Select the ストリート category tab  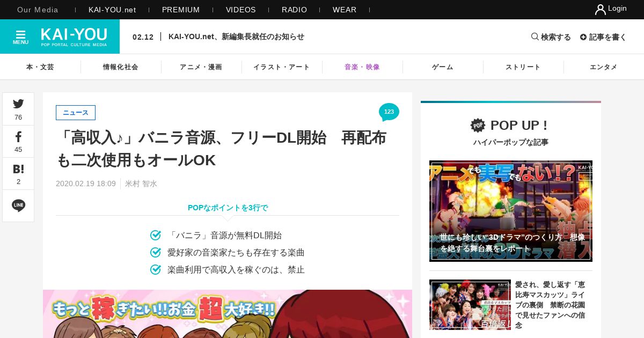tap(523, 67)
